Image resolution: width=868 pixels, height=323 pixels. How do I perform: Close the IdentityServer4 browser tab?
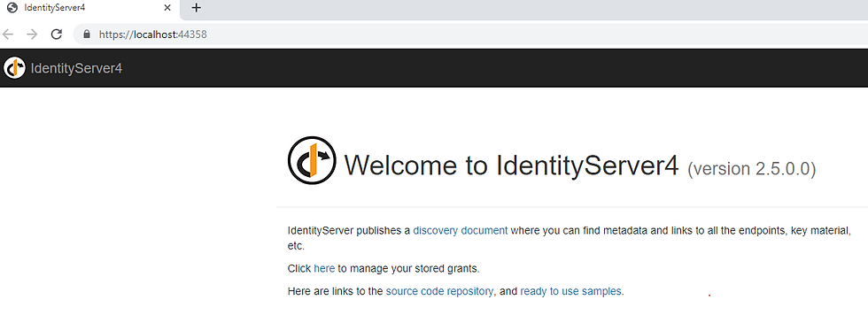167,8
